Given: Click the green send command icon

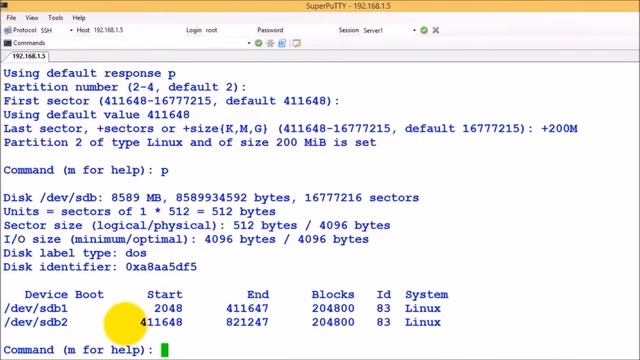Looking at the screenshot, I should tap(258, 43).
